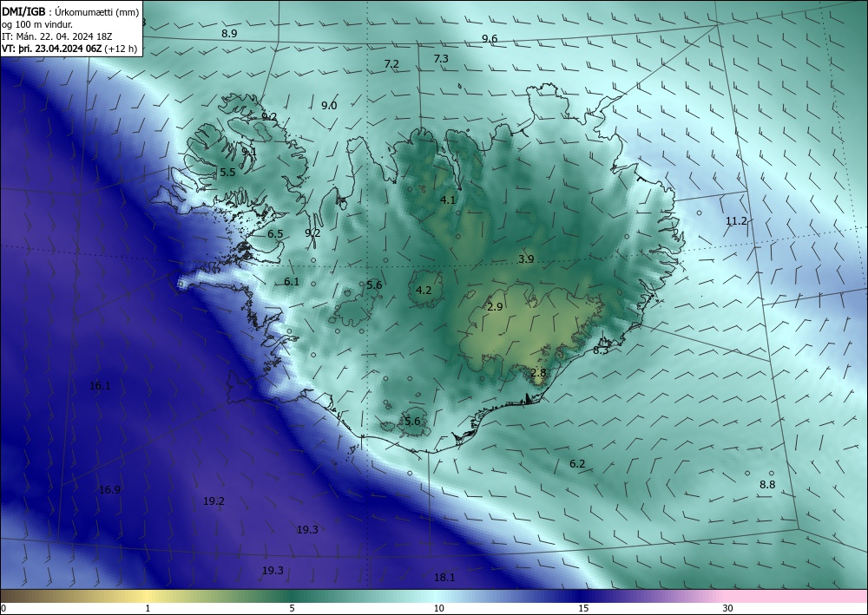The width and height of the screenshot is (868, 615).
Task: Click the 4.1 value label
Action: pos(447,200)
